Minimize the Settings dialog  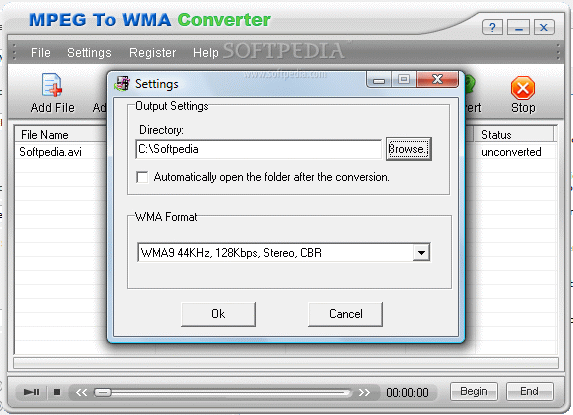pyautogui.click(x=379, y=79)
